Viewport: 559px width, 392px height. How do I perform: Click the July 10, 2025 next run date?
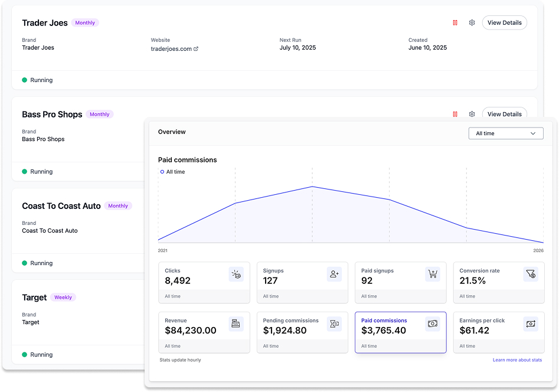coord(298,48)
